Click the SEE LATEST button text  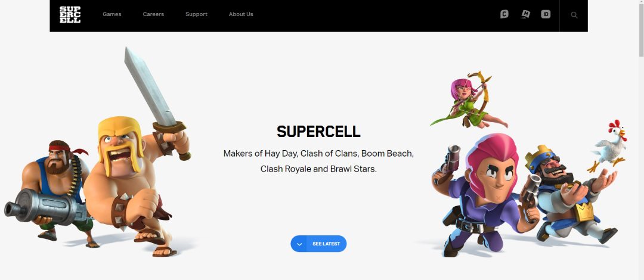[x=326, y=244]
